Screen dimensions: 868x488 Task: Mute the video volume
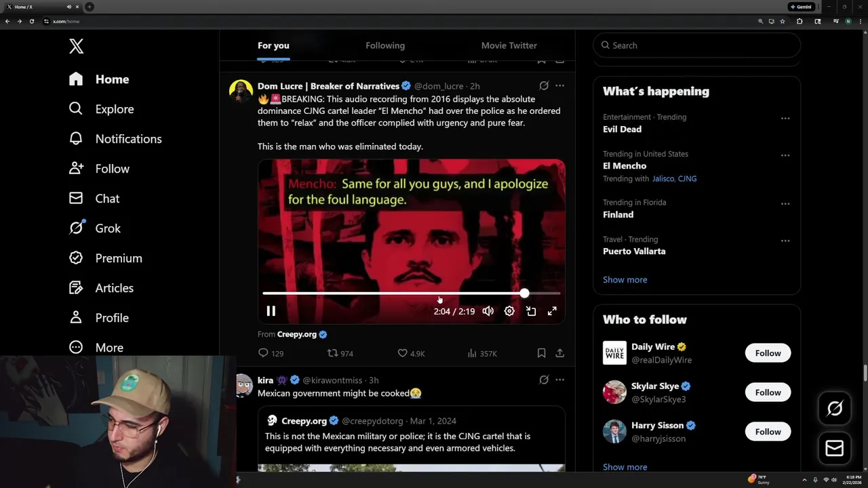click(x=488, y=311)
